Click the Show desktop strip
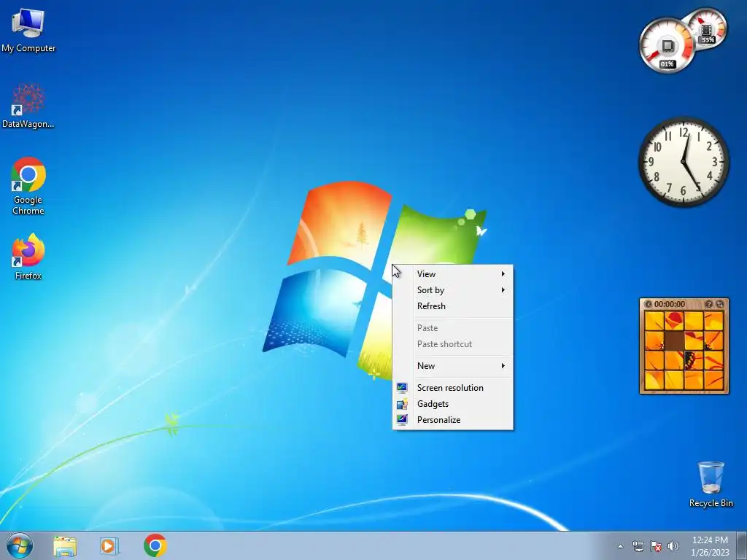The width and height of the screenshot is (747, 560). click(742, 545)
